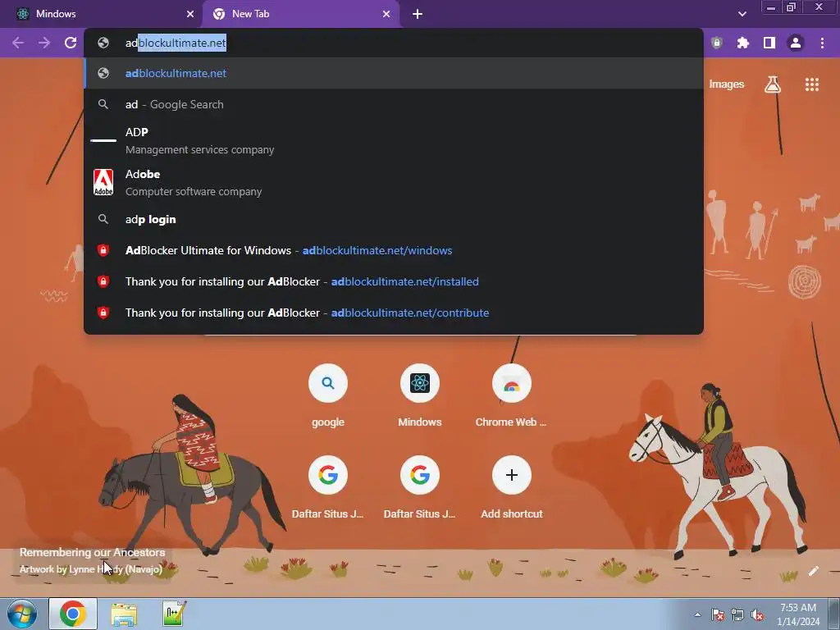Screen dimensions: 840x630
Task: Close the Mindows tab
Action: [190, 14]
